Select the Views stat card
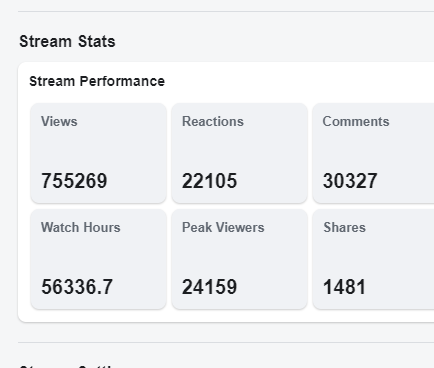434x368 pixels. pyautogui.click(x=98, y=153)
